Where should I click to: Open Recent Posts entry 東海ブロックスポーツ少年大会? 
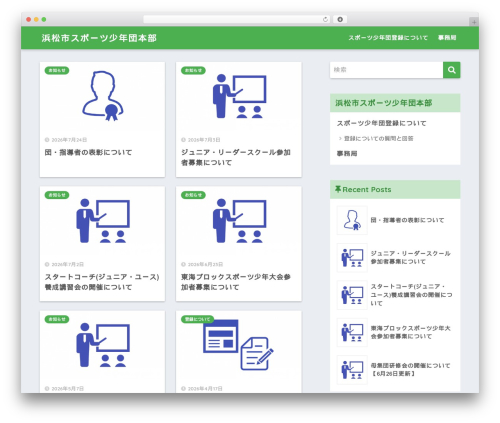pos(411,332)
